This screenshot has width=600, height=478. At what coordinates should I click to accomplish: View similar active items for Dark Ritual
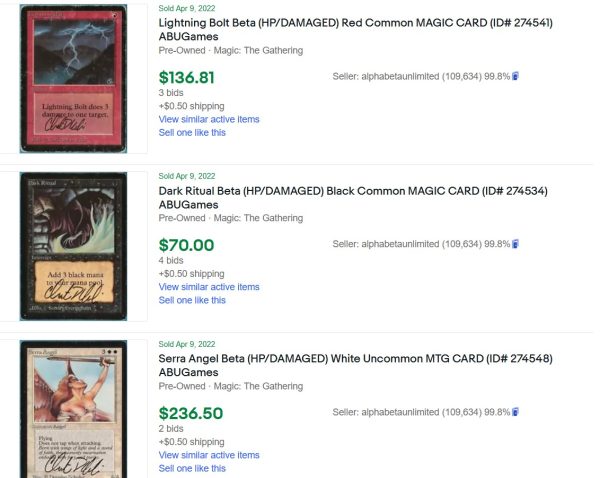click(209, 287)
